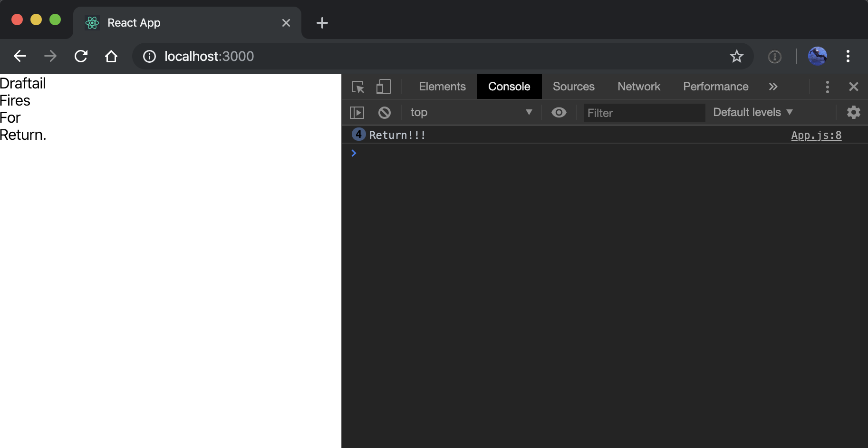Switch to the Sources panel
This screenshot has height=448, width=868.
pos(573,87)
